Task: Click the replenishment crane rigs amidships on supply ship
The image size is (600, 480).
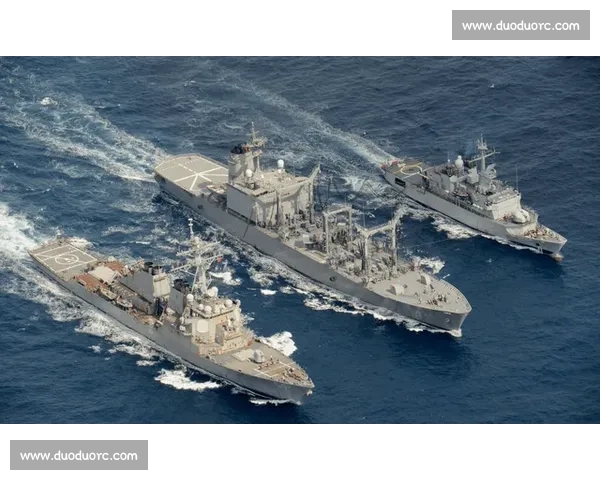Action: 360,235
